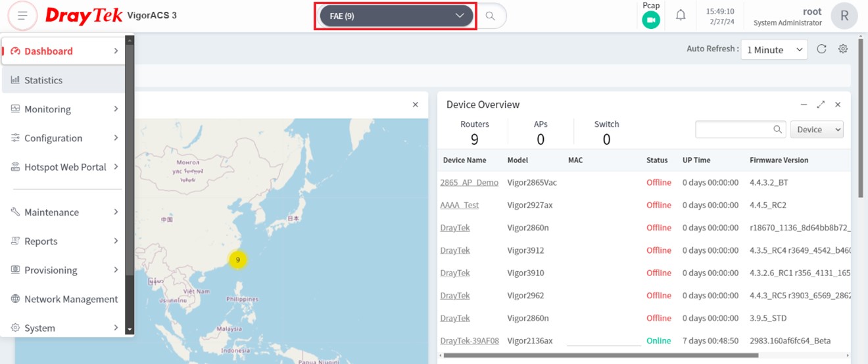The image size is (868, 364).
Task: Click the refresh icon beside Auto Refresh
Action: pyautogui.click(x=821, y=49)
